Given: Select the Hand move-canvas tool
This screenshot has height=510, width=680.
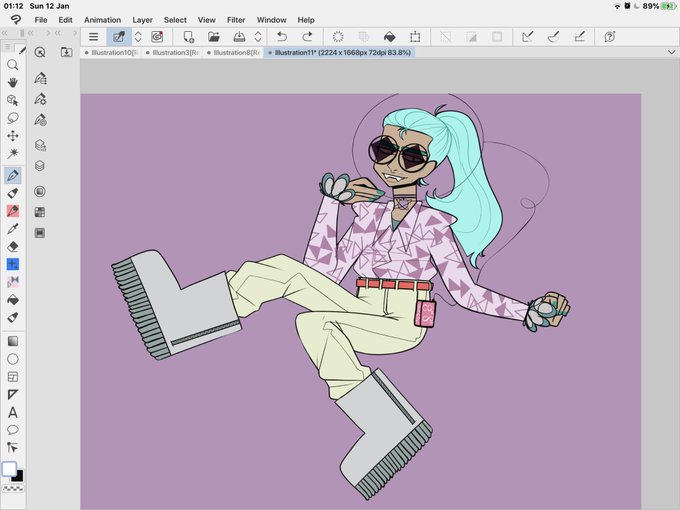Looking at the screenshot, I should pyautogui.click(x=13, y=82).
